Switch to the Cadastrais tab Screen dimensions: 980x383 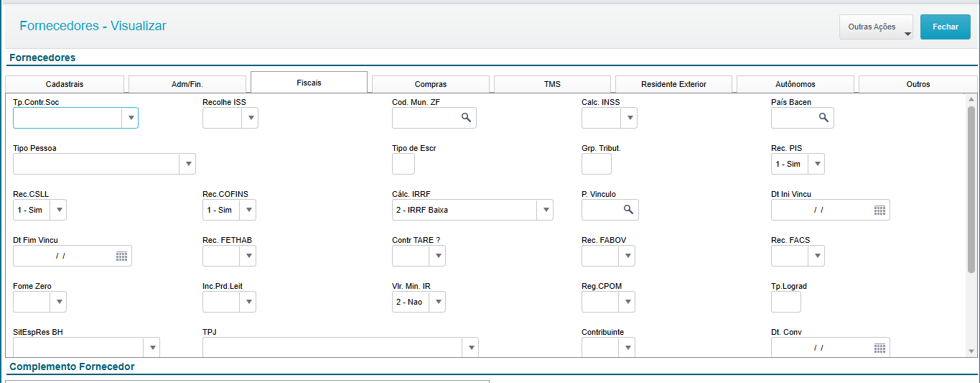tap(65, 84)
